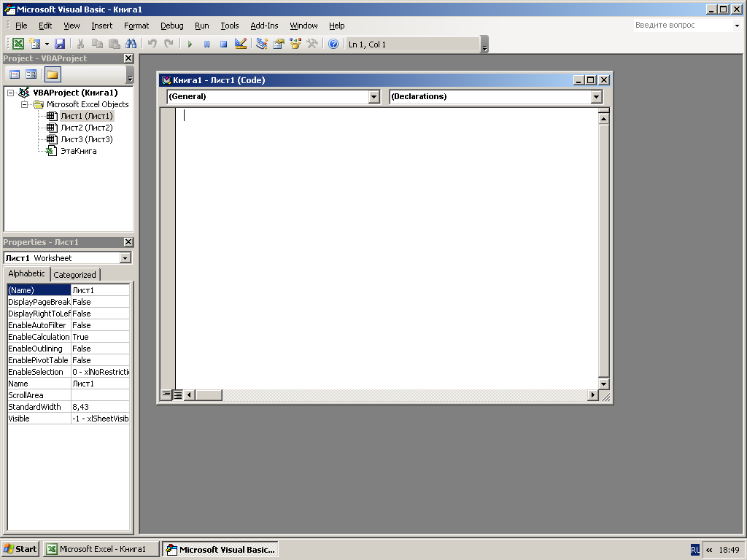747x560 pixels.
Task: Click the Break pause icon
Action: [x=206, y=44]
